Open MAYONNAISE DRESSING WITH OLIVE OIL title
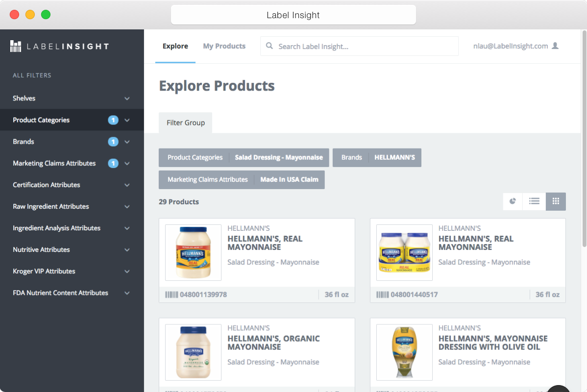 coord(492,343)
